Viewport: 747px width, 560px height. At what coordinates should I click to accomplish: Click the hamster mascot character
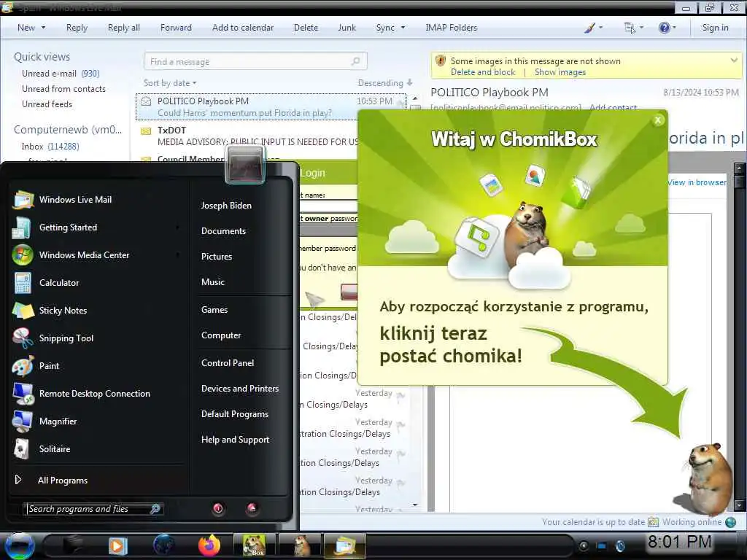(708, 480)
